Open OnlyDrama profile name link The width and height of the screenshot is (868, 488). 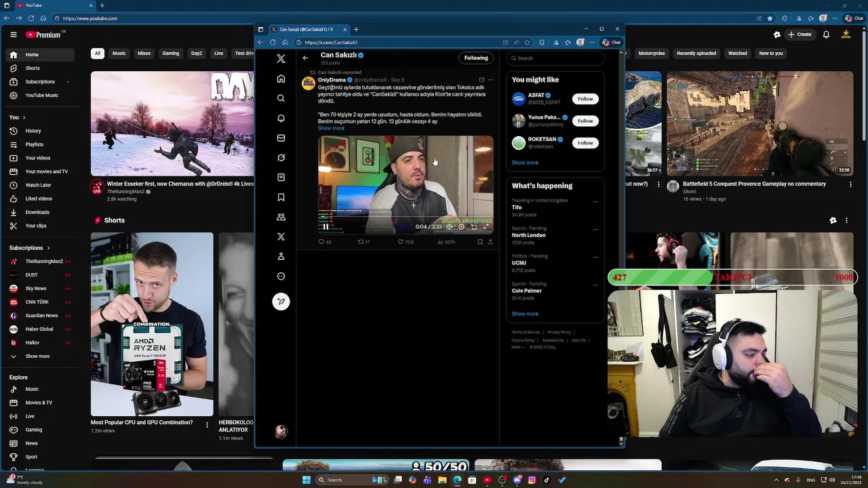(x=332, y=80)
